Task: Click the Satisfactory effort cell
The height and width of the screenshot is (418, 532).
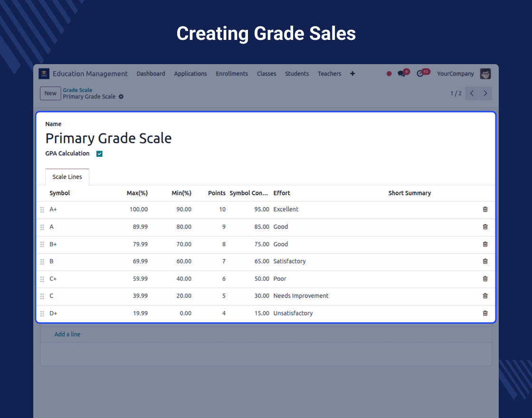Action: (289, 261)
